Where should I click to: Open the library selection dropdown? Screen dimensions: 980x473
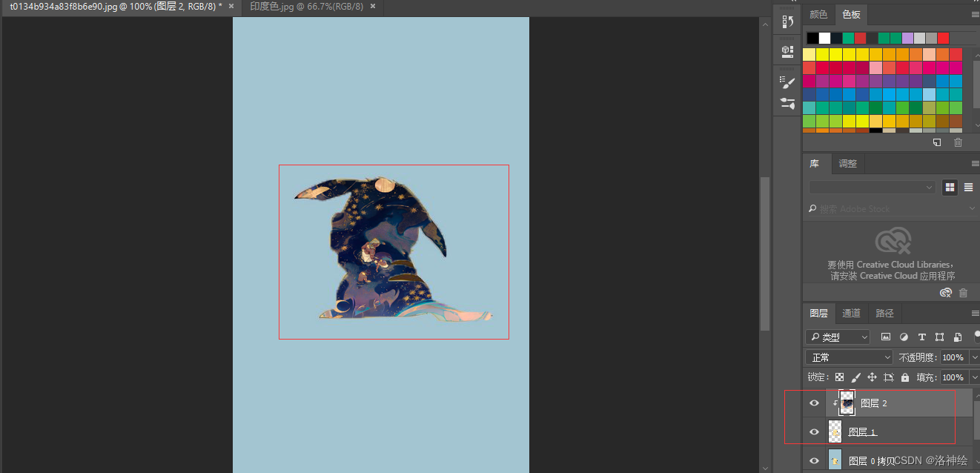tap(872, 188)
